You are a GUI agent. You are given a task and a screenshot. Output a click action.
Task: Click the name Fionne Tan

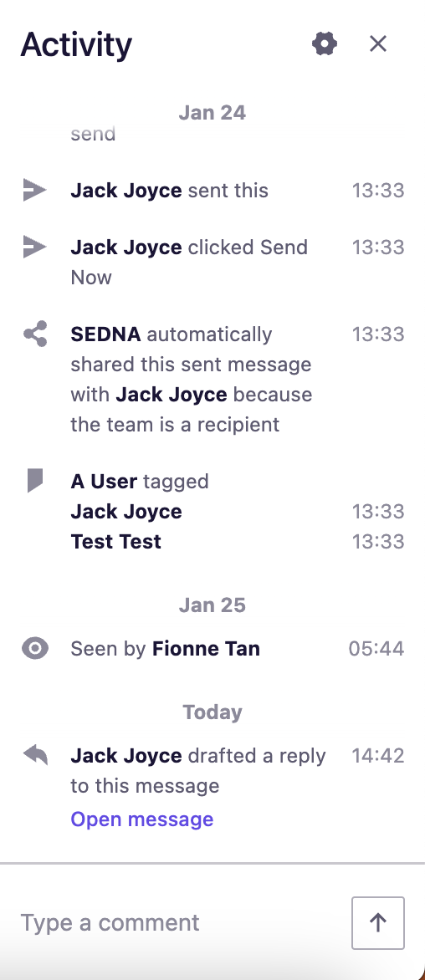click(x=207, y=649)
